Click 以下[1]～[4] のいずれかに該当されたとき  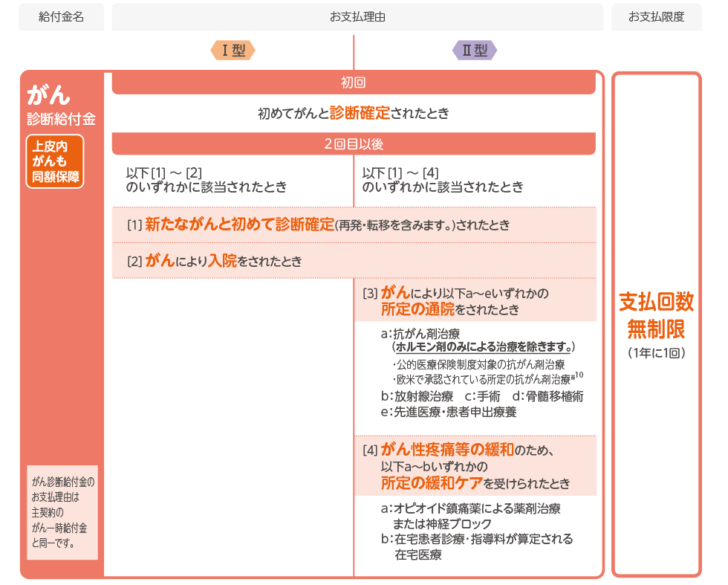point(443,180)
